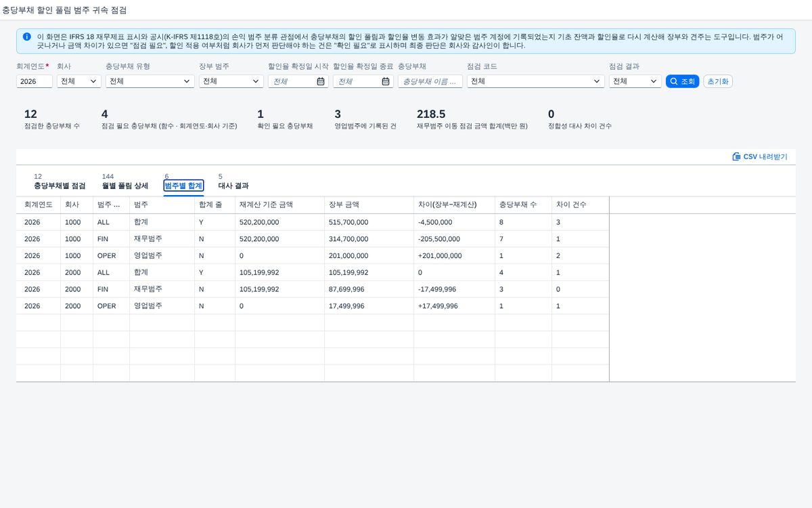Click the 재계산 기준 금액 column header

[x=279, y=205]
